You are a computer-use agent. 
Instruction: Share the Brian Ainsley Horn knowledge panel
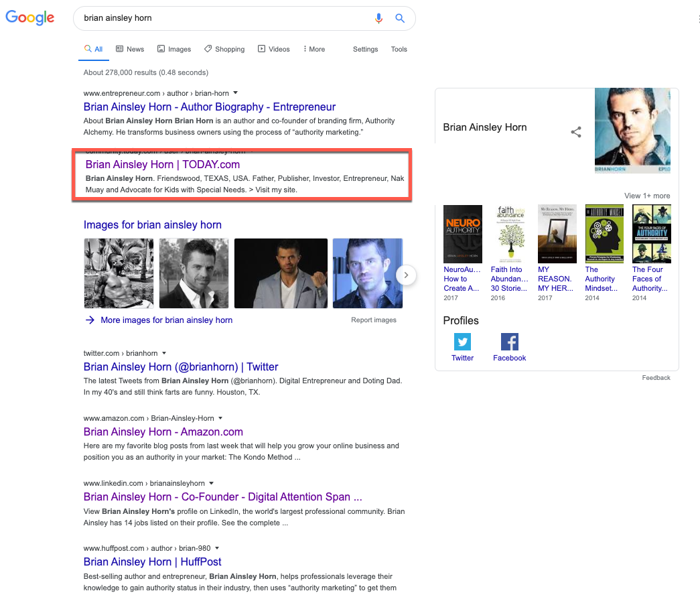pyautogui.click(x=576, y=132)
